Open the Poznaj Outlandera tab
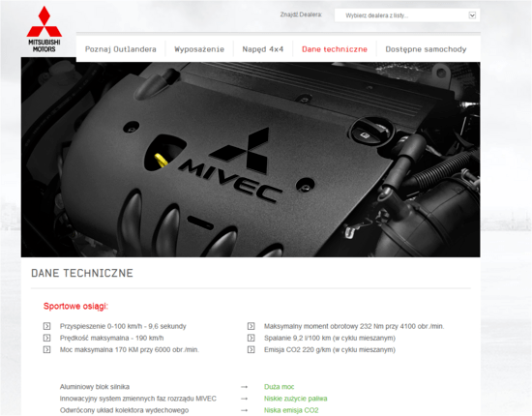 pyautogui.click(x=121, y=49)
